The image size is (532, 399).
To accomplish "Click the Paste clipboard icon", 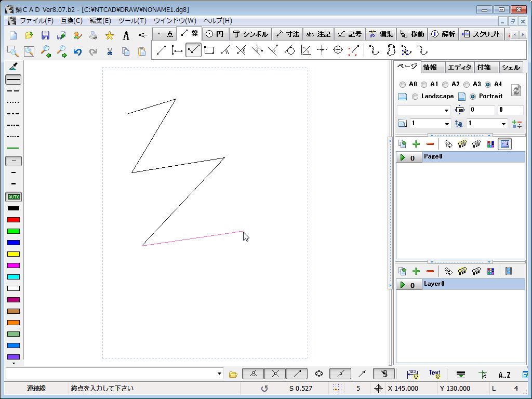I will 142,51.
